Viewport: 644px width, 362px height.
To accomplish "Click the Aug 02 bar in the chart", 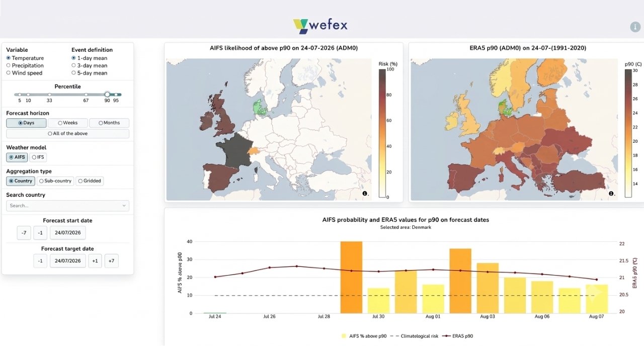I will [460, 281].
